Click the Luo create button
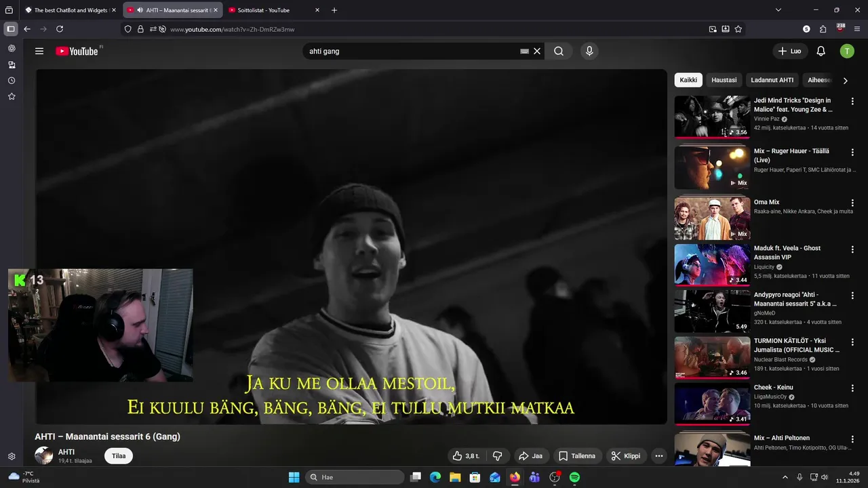This screenshot has height=488, width=868. (x=790, y=51)
